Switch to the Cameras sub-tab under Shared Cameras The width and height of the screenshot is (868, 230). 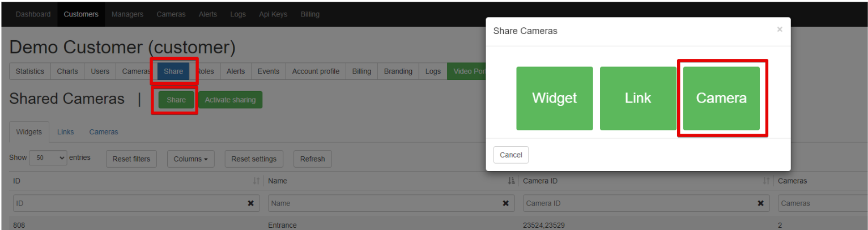104,132
